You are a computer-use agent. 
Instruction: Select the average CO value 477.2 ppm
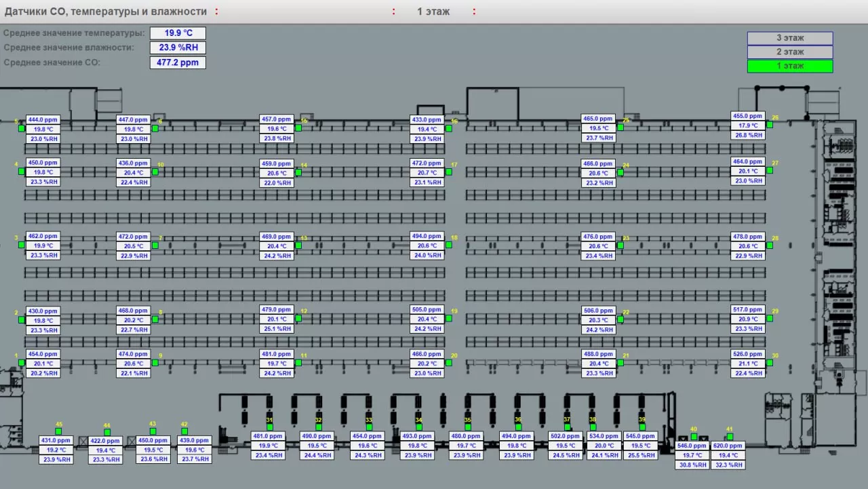[x=178, y=63]
